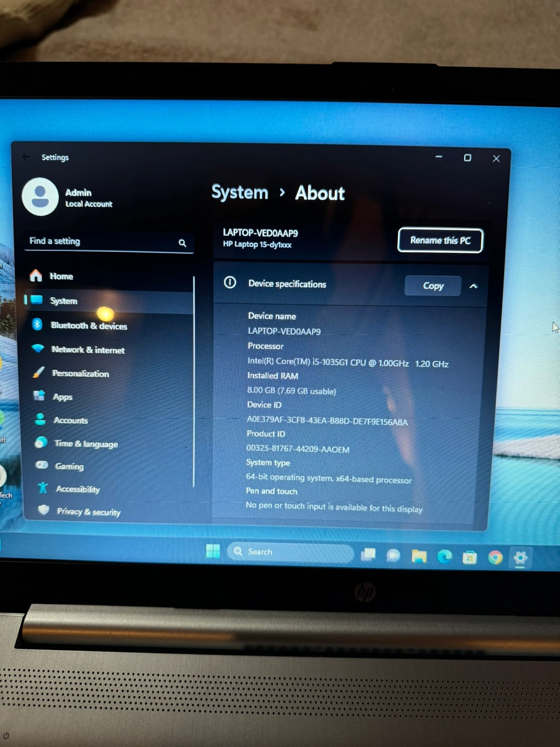The image size is (560, 747).
Task: Open Task View from the taskbar
Action: 368,555
